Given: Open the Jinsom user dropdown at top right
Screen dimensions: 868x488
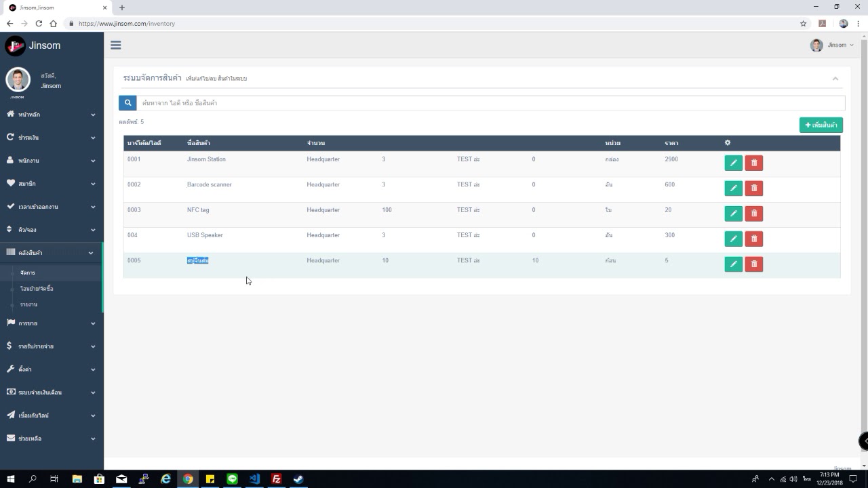Looking at the screenshot, I should point(832,45).
